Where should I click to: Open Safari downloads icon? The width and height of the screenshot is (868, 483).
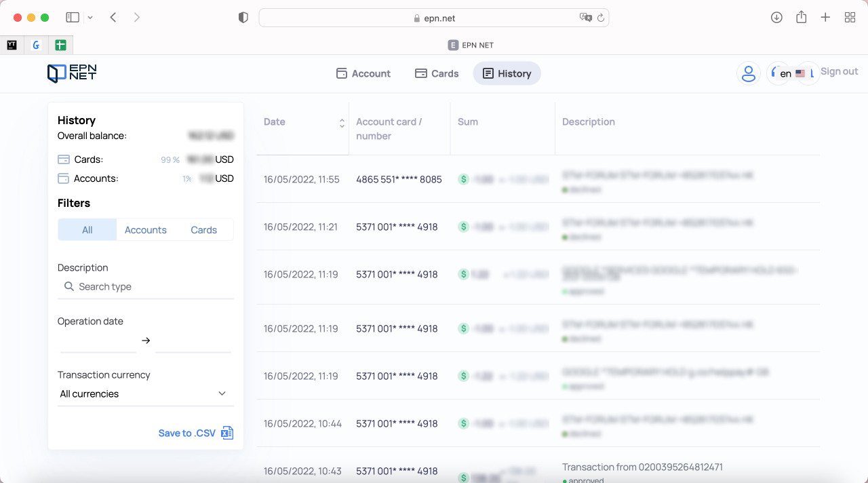pos(776,18)
